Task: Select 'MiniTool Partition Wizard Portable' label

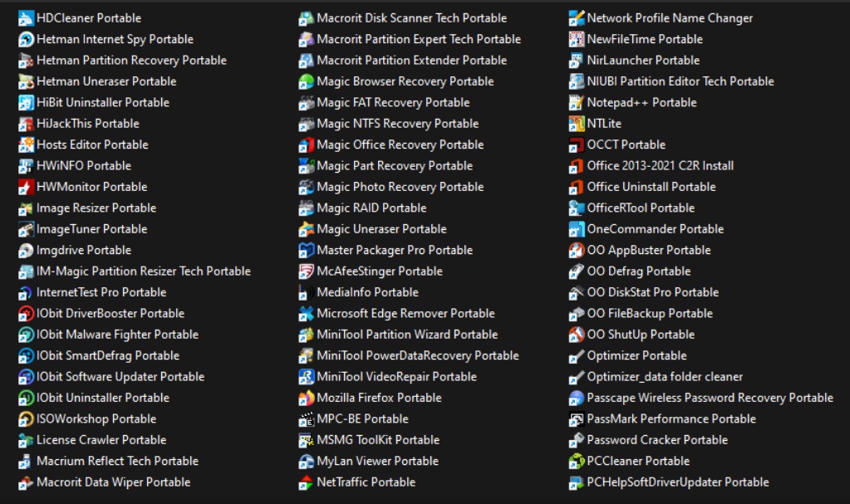Action: [407, 335]
